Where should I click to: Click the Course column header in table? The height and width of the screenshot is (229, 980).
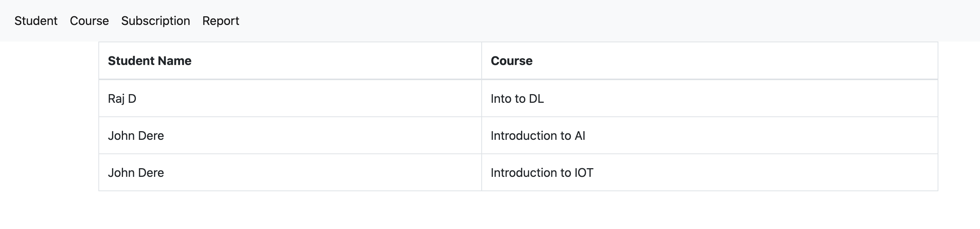pyautogui.click(x=511, y=61)
